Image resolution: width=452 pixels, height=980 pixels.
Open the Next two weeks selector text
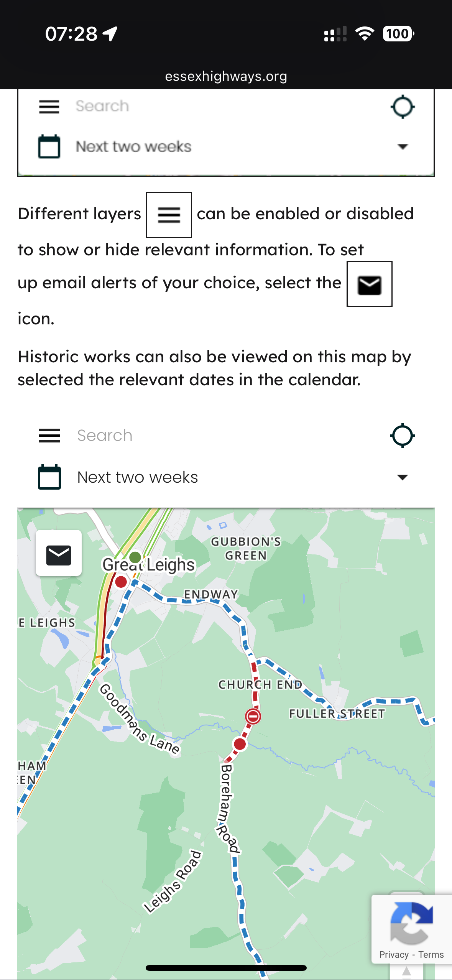(138, 477)
